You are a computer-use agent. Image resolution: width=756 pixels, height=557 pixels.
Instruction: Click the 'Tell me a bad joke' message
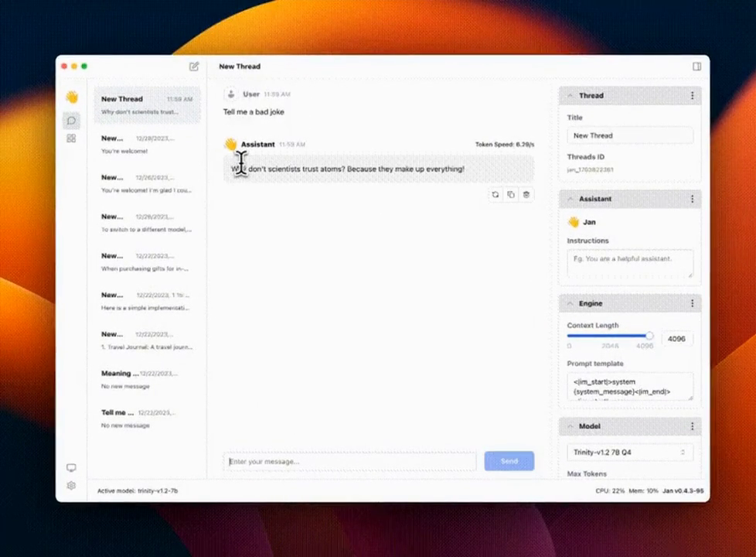pos(254,112)
